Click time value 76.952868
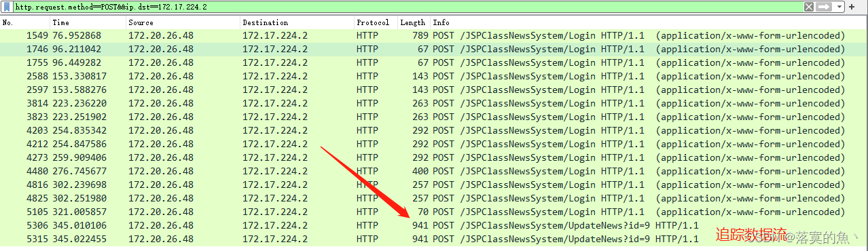This screenshot has width=868, height=251. point(77,35)
